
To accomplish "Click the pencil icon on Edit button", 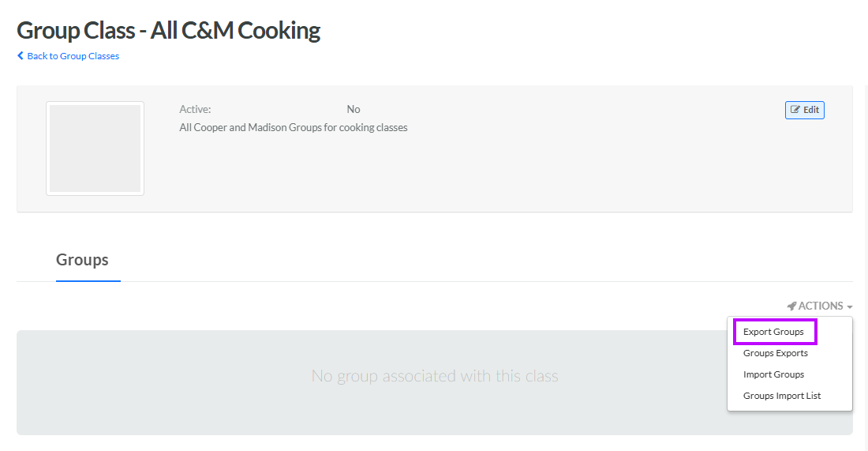I will [795, 110].
